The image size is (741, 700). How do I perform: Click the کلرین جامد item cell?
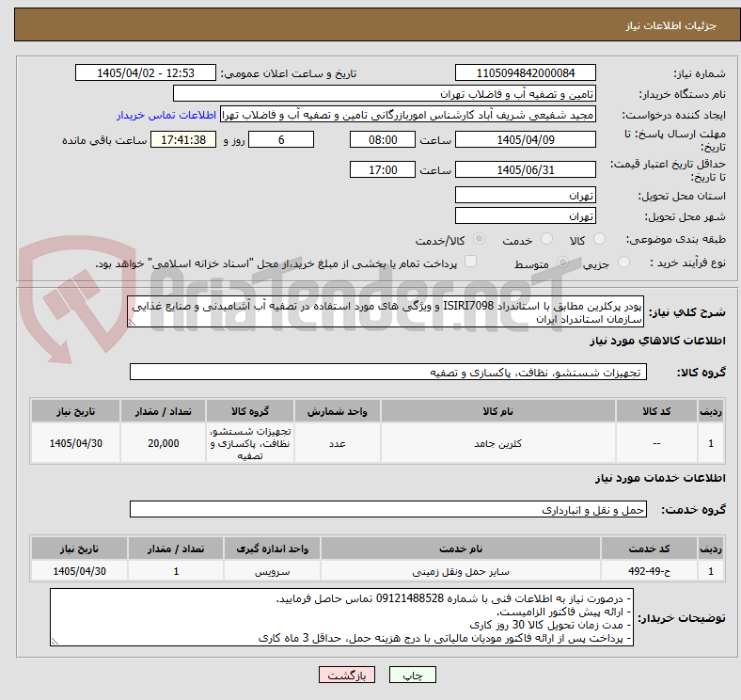click(x=498, y=443)
